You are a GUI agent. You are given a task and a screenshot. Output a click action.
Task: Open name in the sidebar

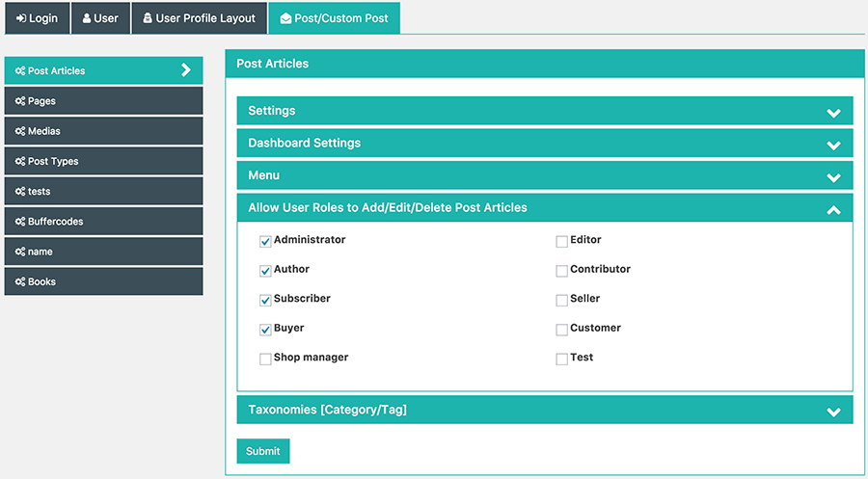point(103,252)
